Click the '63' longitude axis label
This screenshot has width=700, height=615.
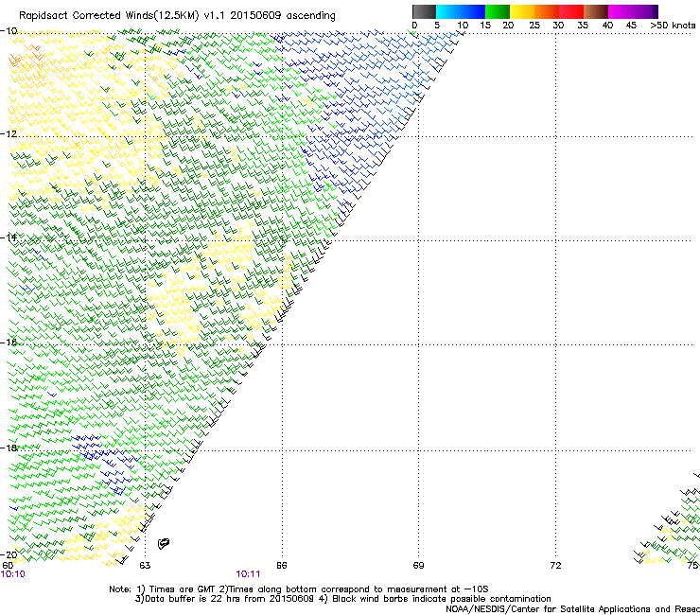click(x=145, y=566)
